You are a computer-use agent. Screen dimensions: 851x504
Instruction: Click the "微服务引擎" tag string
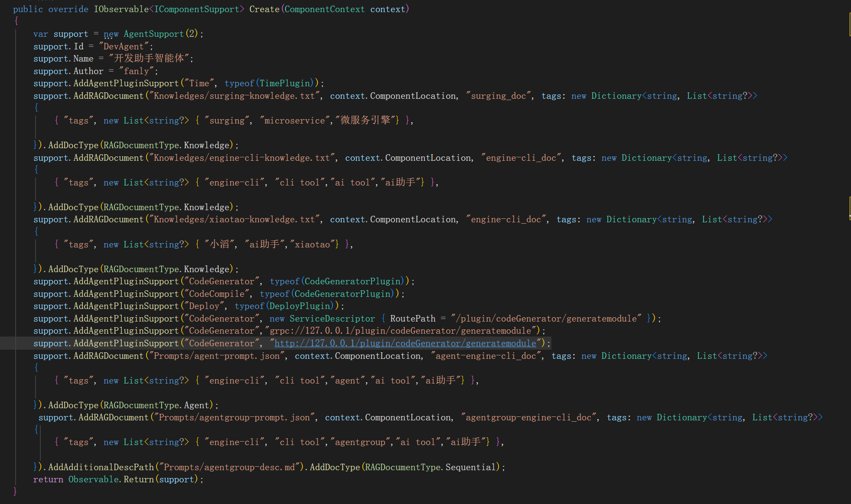(365, 120)
